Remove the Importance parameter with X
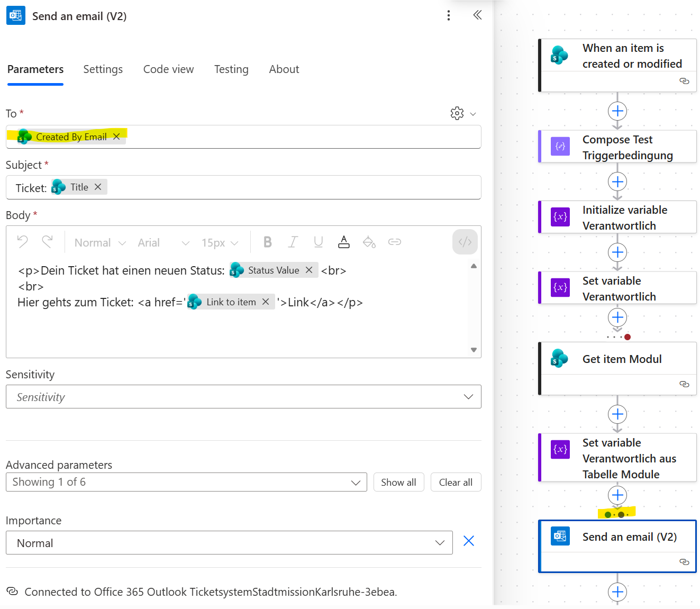This screenshot has height=609, width=700. tap(468, 541)
